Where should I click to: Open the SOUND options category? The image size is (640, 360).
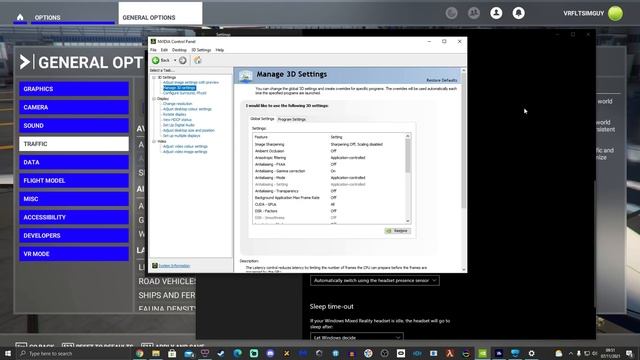tap(74, 126)
